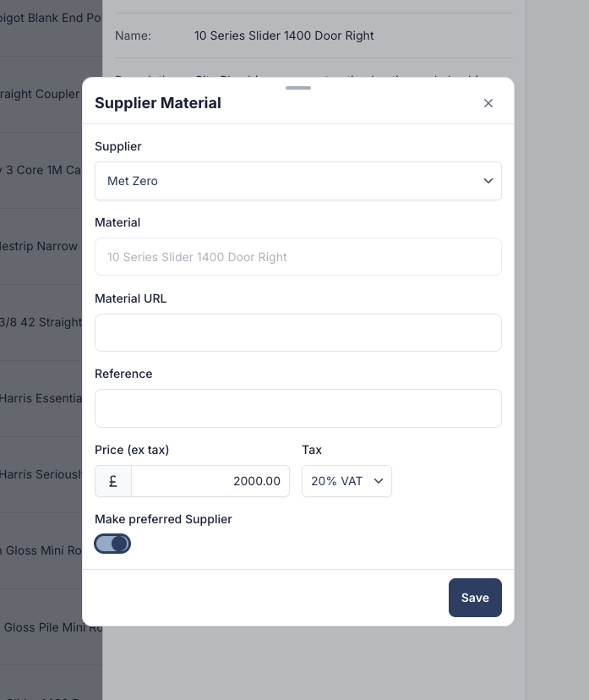This screenshot has width=589, height=700.
Task: Click into the Reference input field
Action: click(298, 408)
